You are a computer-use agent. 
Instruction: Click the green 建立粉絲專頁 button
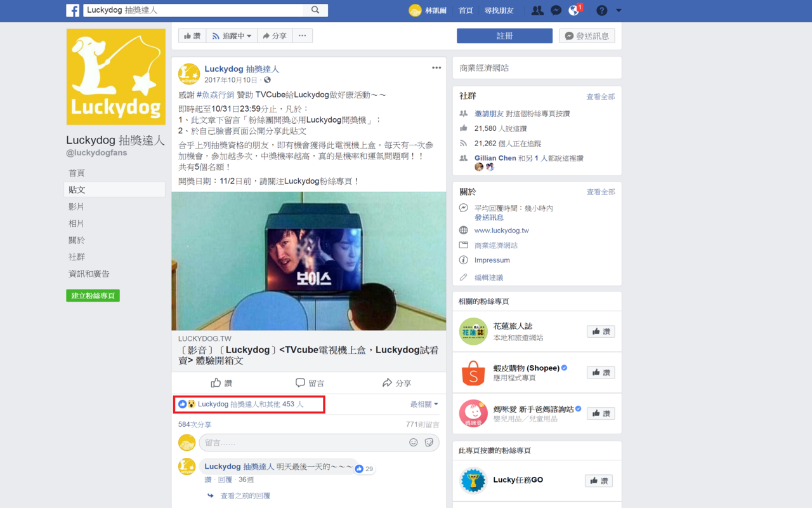pos(93,296)
